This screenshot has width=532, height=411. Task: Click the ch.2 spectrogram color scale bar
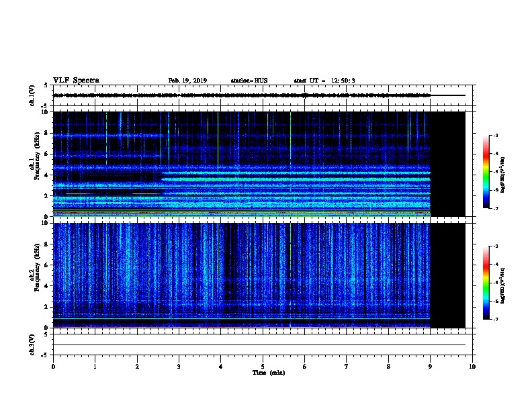coord(486,283)
